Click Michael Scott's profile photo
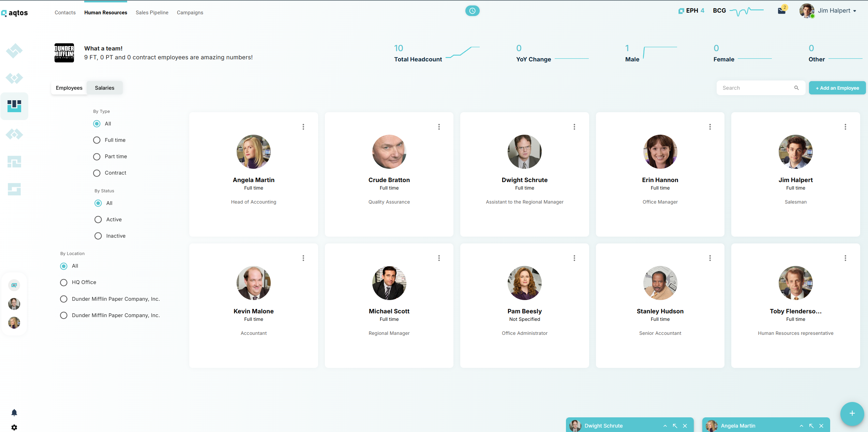 389,283
